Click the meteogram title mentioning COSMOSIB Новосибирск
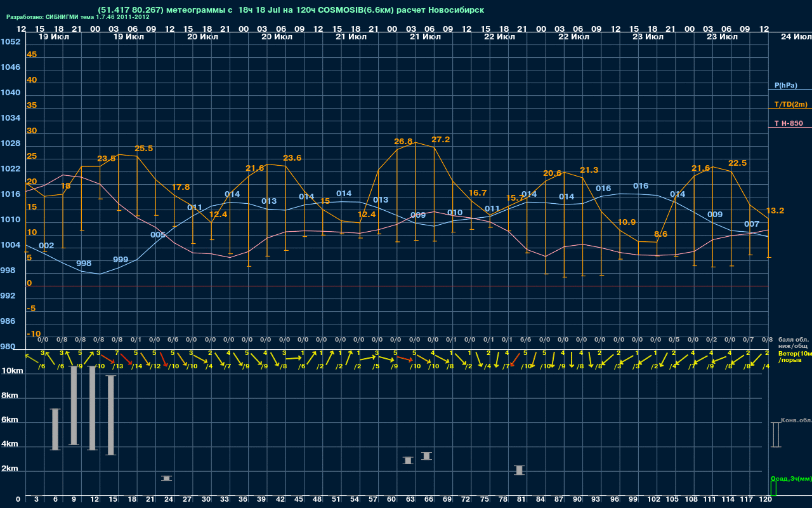Image resolution: width=812 pixels, height=508 pixels. pyautogui.click(x=291, y=10)
